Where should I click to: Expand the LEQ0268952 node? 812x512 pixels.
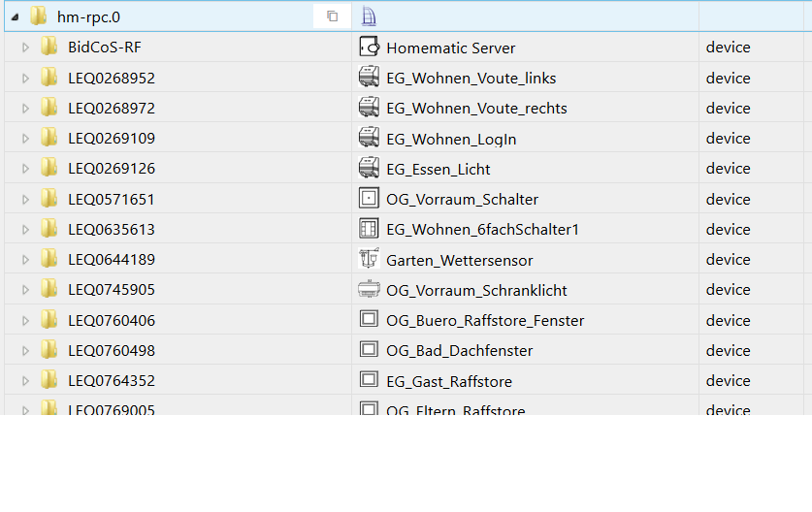point(25,79)
